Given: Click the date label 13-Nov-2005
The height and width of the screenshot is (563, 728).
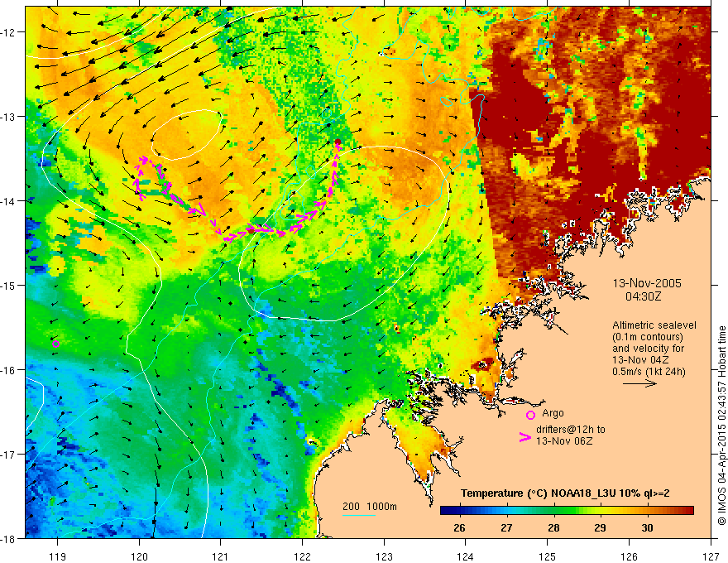Looking at the screenshot, I should (647, 283).
